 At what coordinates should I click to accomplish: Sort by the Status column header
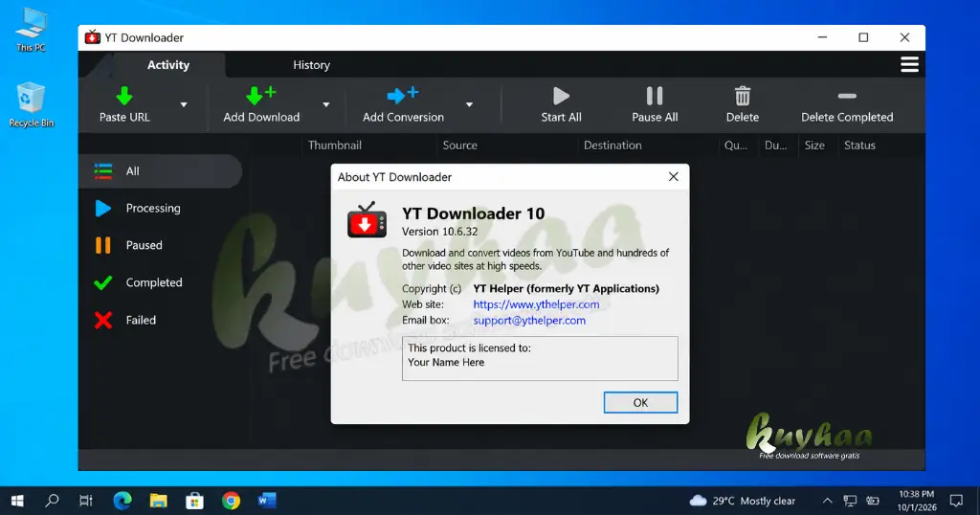click(859, 145)
